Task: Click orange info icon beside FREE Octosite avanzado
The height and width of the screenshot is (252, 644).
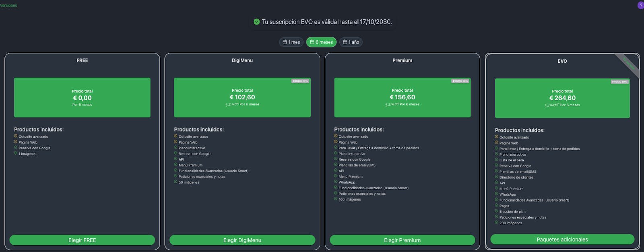Action: click(x=16, y=136)
